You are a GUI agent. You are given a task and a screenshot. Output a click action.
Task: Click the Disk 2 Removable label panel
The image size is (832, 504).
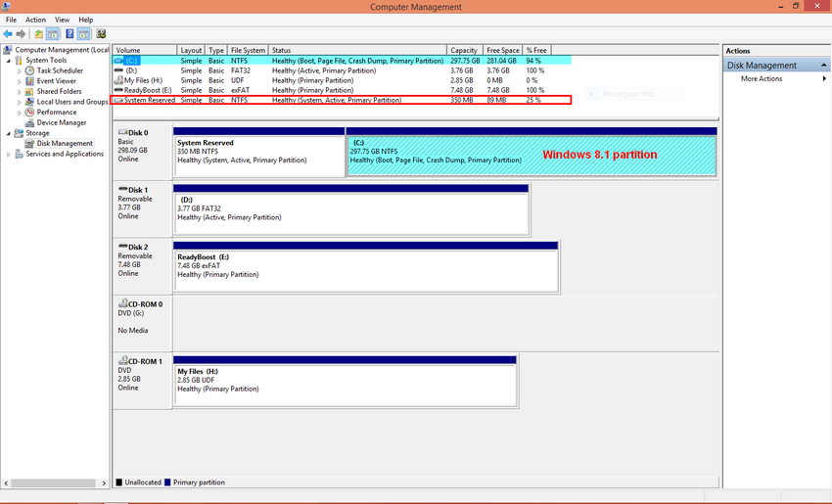tap(142, 266)
